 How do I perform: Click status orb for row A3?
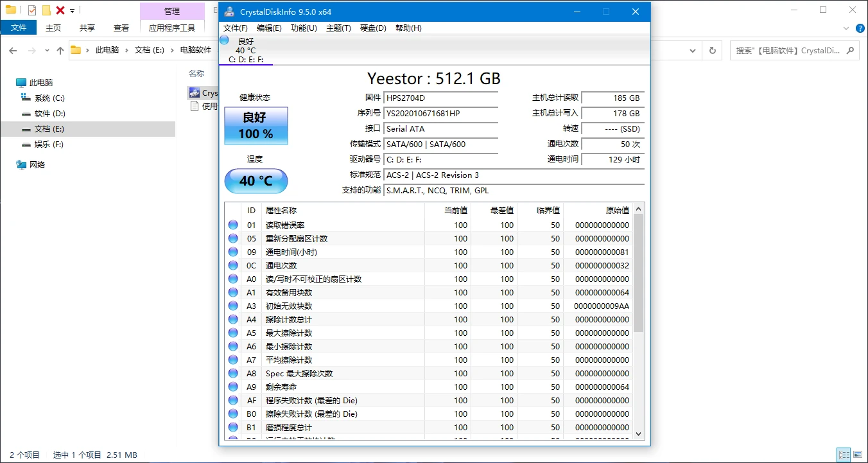233,306
